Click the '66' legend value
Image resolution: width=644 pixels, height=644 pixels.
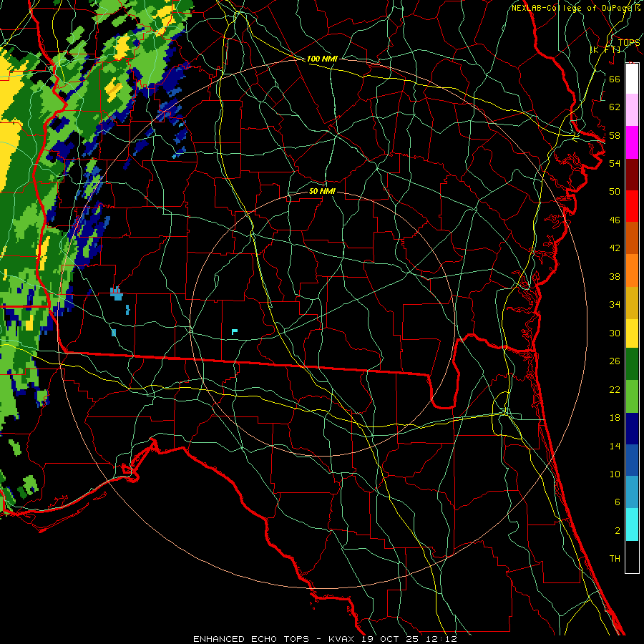pos(615,79)
